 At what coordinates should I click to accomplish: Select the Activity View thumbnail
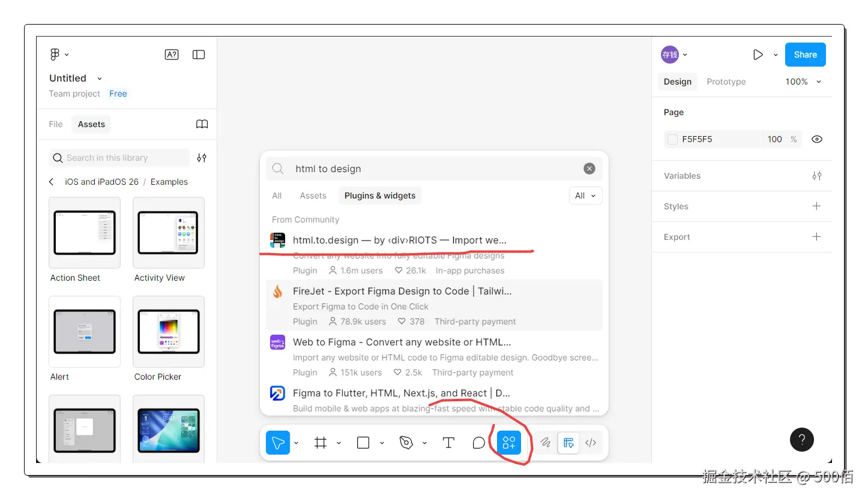click(x=169, y=233)
